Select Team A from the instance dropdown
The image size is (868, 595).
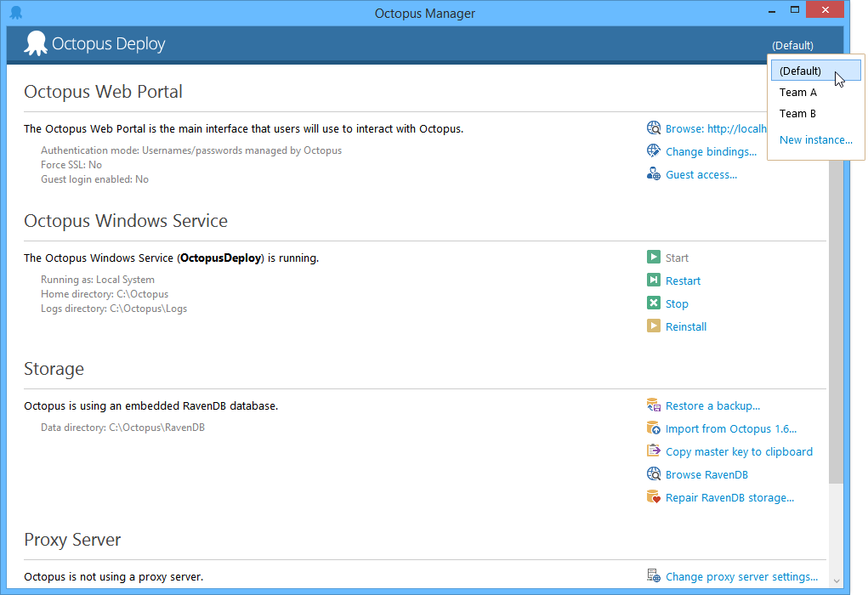(797, 92)
